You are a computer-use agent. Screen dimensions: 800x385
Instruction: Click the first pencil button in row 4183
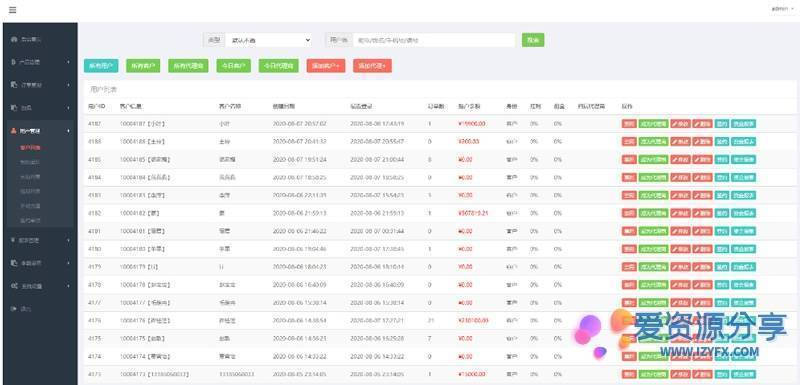[x=680, y=195]
